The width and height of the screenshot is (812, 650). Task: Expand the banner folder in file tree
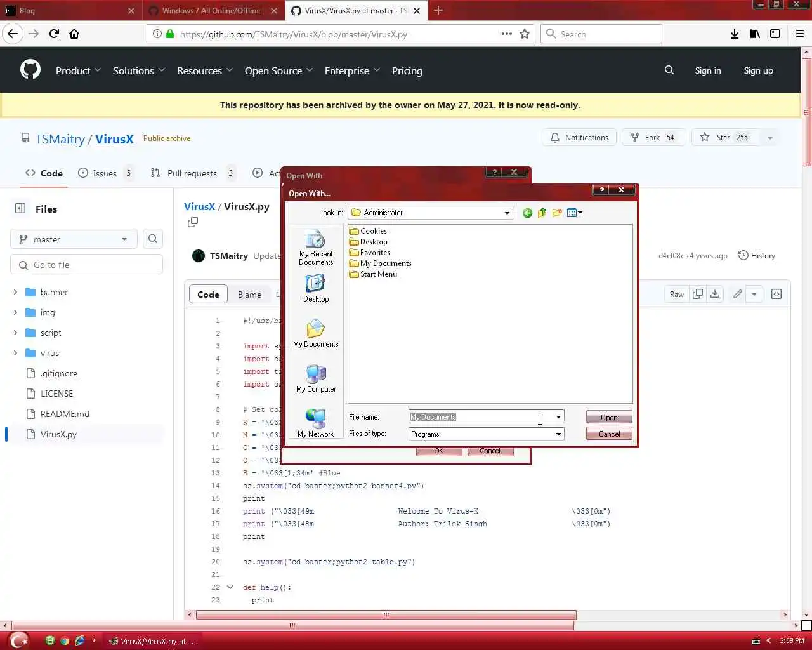coord(15,292)
